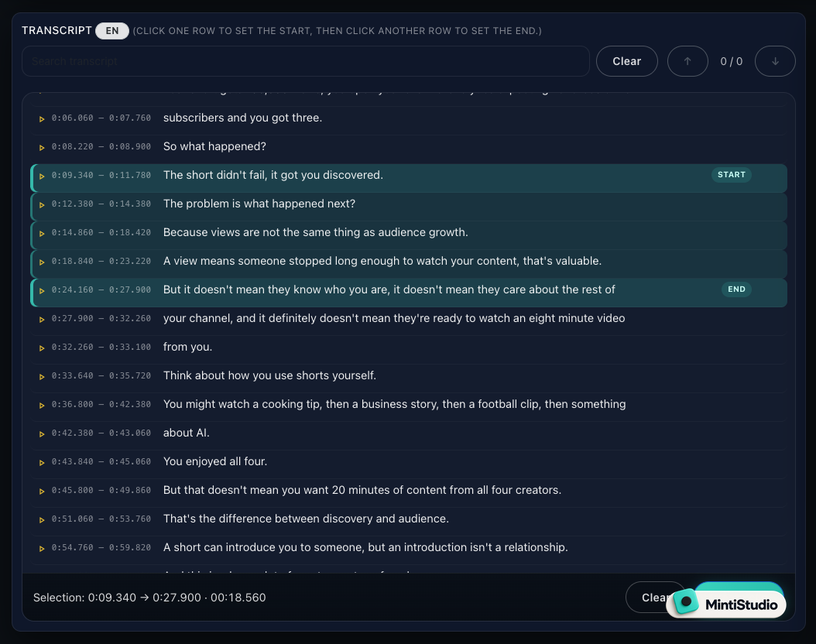Play segment 'You enjoyed all four.'
The height and width of the screenshot is (644, 816).
42,462
